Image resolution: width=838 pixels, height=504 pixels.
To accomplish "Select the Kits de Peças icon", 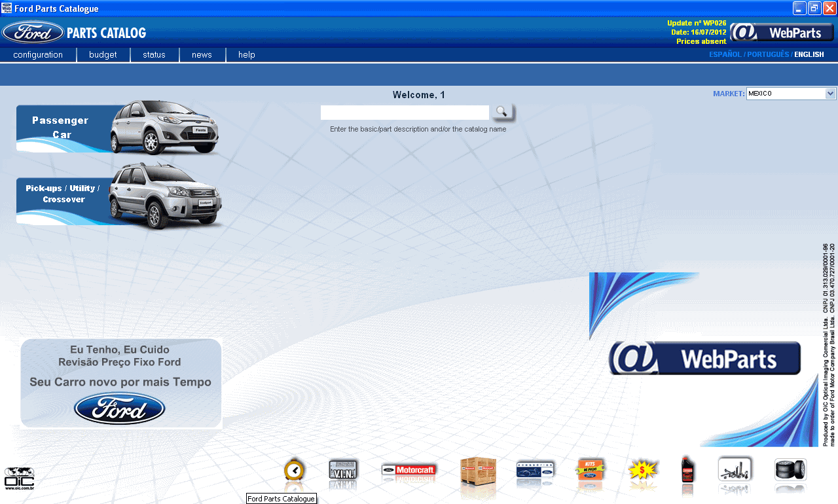I will [x=591, y=470].
